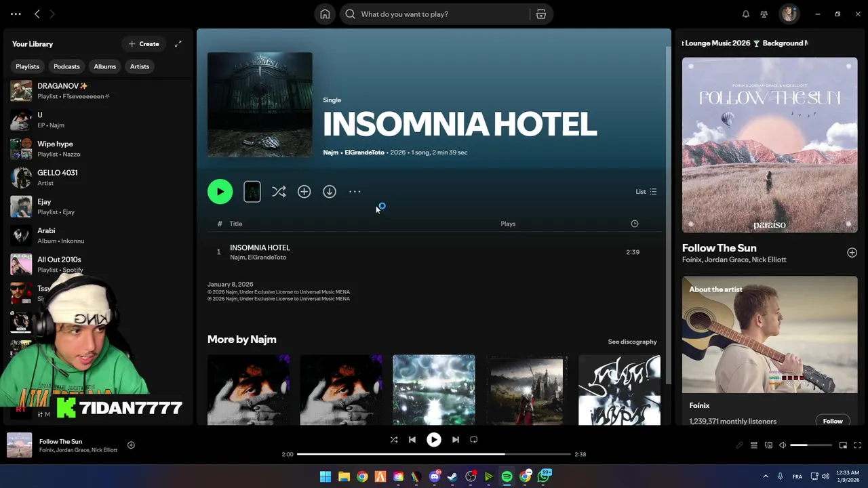
Task: Enter full screen mode
Action: click(x=858, y=445)
